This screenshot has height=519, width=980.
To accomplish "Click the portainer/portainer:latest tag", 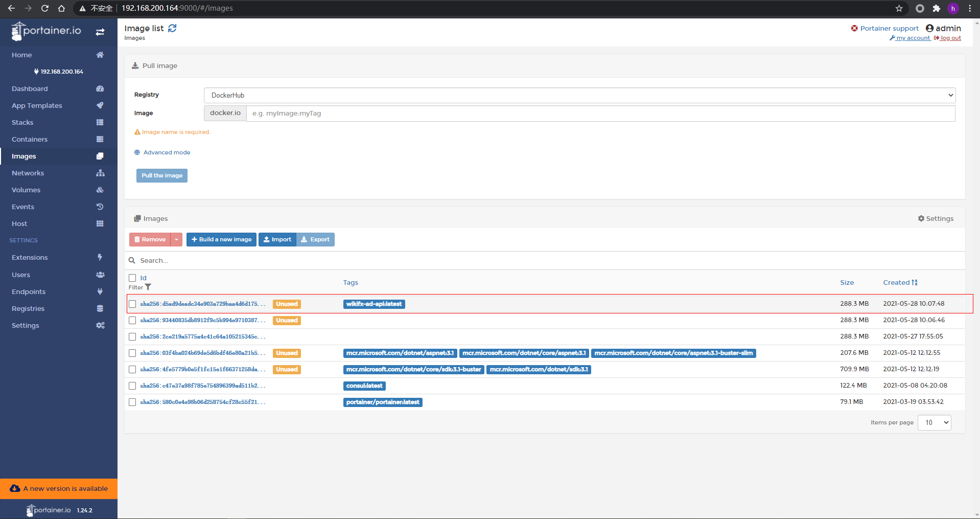I will tap(383, 402).
